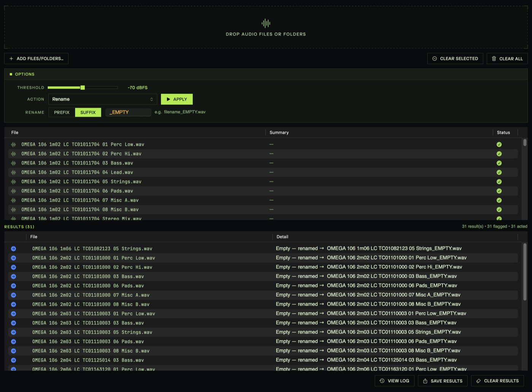The image size is (532, 392).
Task: Click blue arrow icon for 2m02 01 Perc Low.wav
Action: tap(13, 258)
